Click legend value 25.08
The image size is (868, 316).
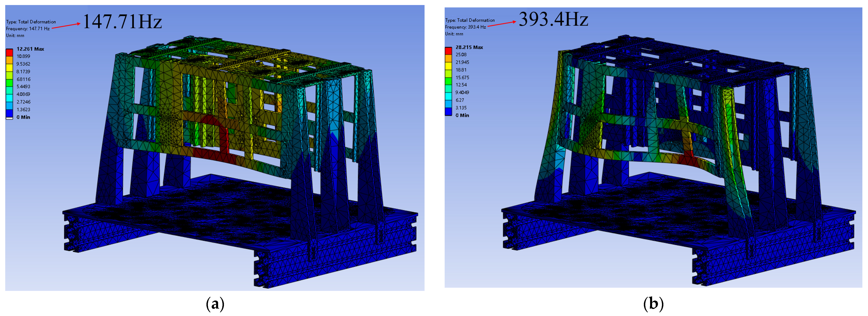[x=461, y=55]
